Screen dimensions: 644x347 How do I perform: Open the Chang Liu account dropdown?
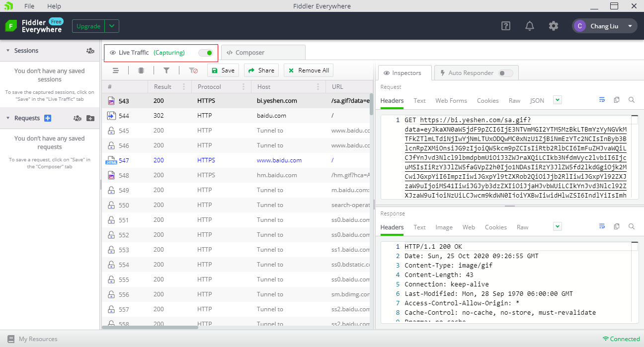tap(630, 26)
